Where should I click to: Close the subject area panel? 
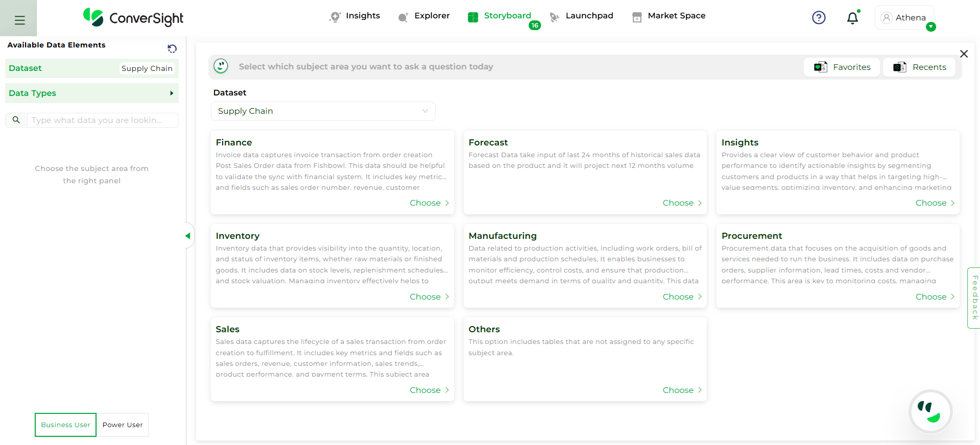coord(964,54)
